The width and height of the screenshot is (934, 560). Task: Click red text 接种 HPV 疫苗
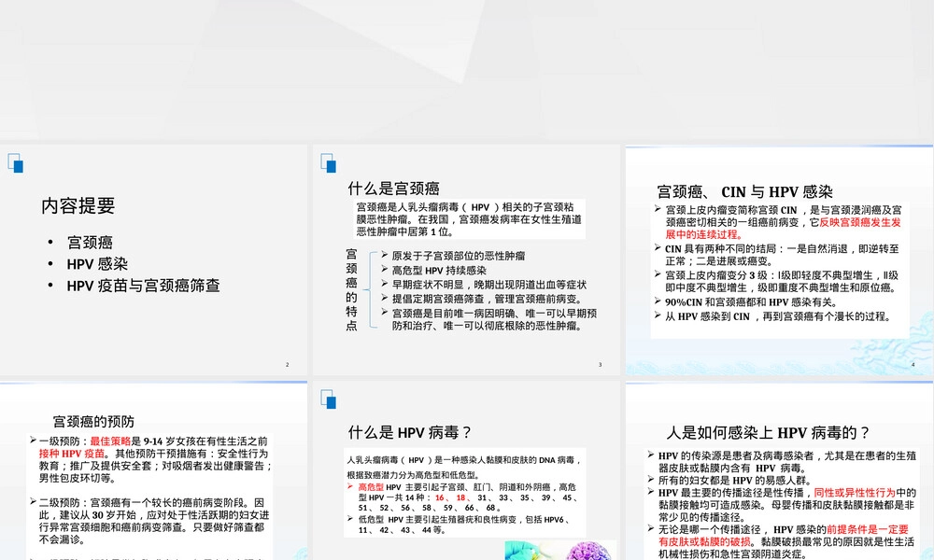(72, 454)
